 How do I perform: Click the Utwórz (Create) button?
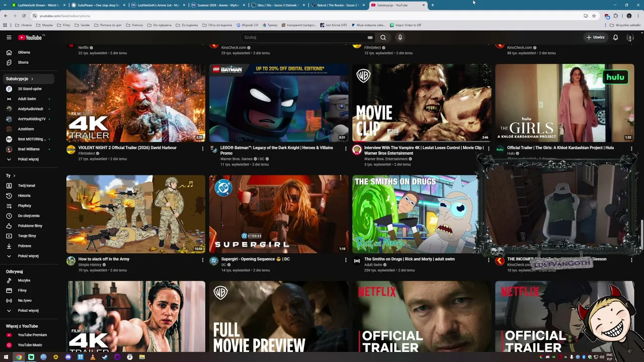595,37
